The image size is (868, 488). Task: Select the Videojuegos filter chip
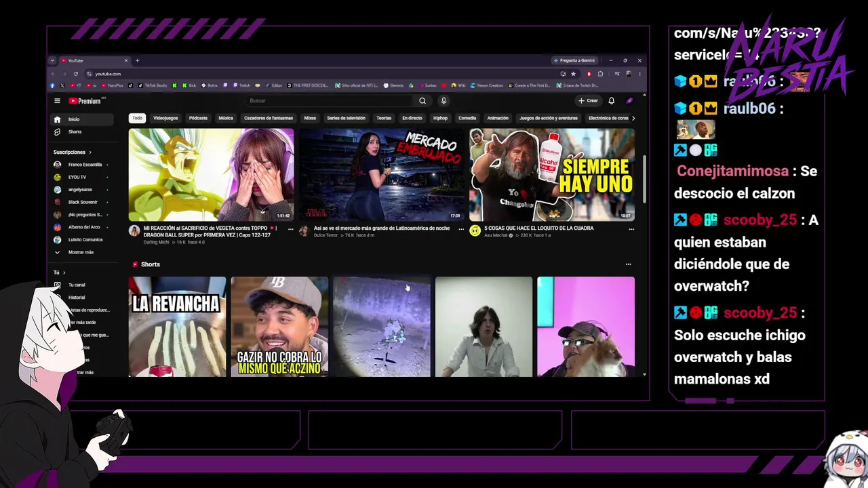(165, 118)
